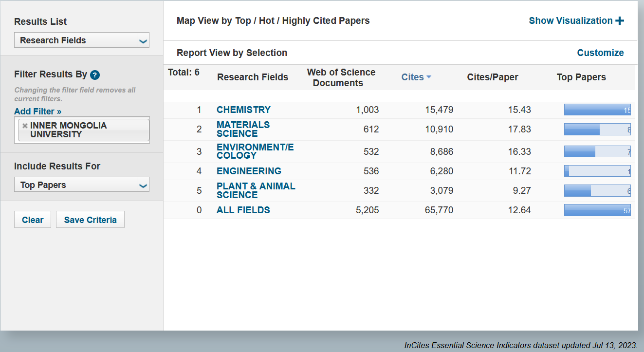
Task: Open the ENGINEERING research field
Action: tap(249, 171)
